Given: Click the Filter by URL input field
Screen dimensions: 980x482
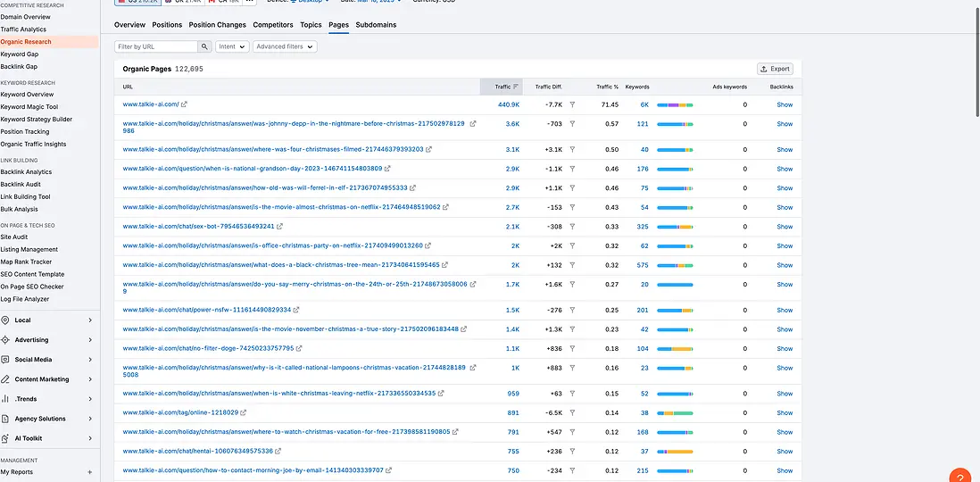Looking at the screenshot, I should (x=156, y=46).
